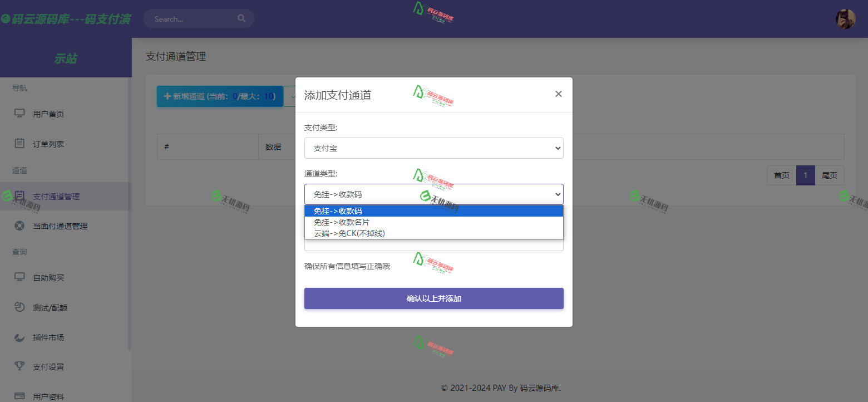
Task: Go to the 尾页 last page
Action: [830, 175]
